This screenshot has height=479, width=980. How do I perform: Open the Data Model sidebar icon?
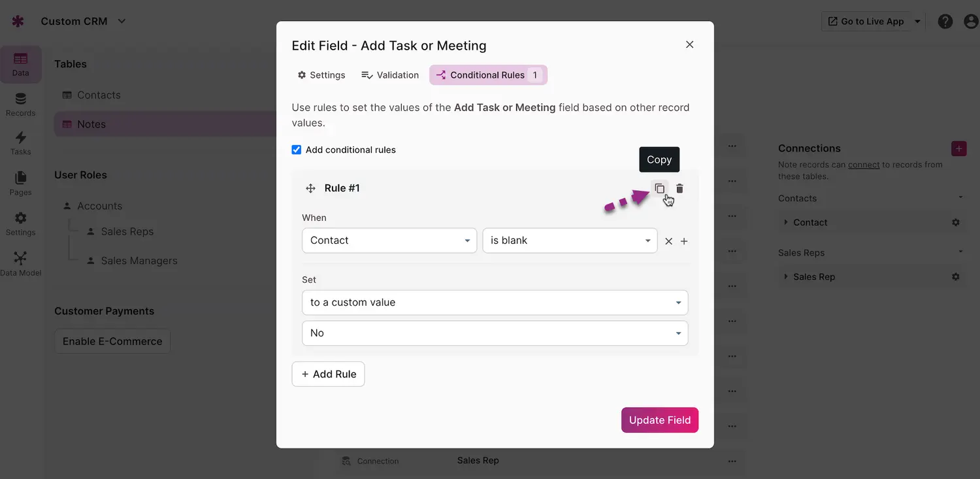point(20,263)
